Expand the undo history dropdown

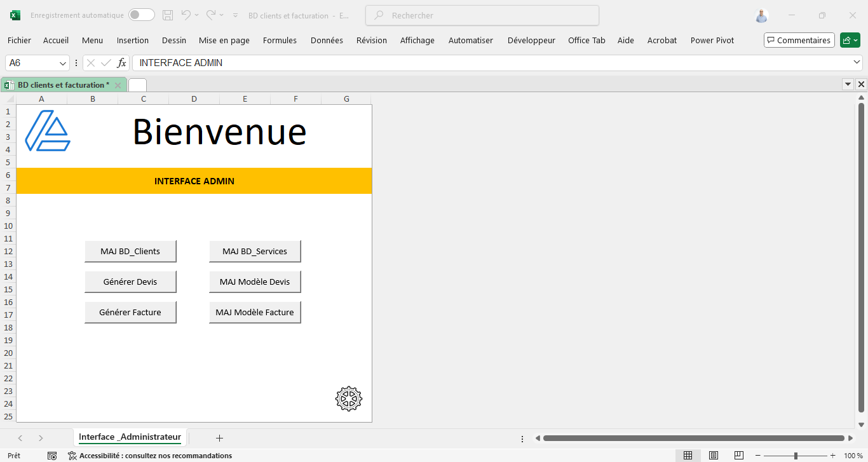tap(197, 15)
